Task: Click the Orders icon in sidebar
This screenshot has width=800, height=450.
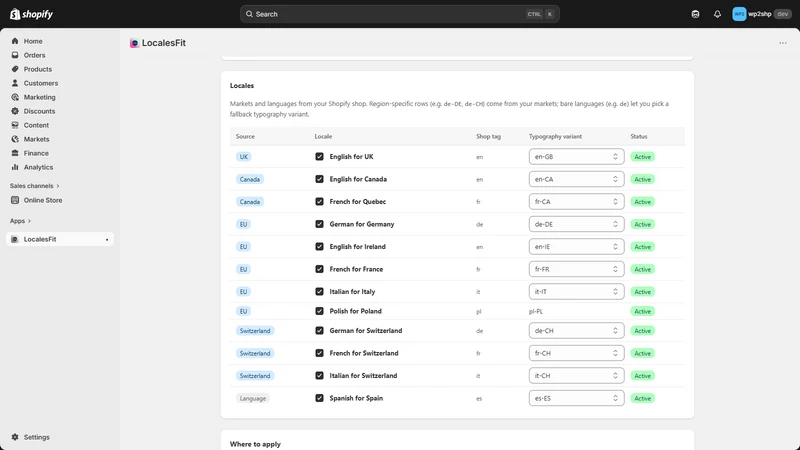Action: tap(15, 55)
